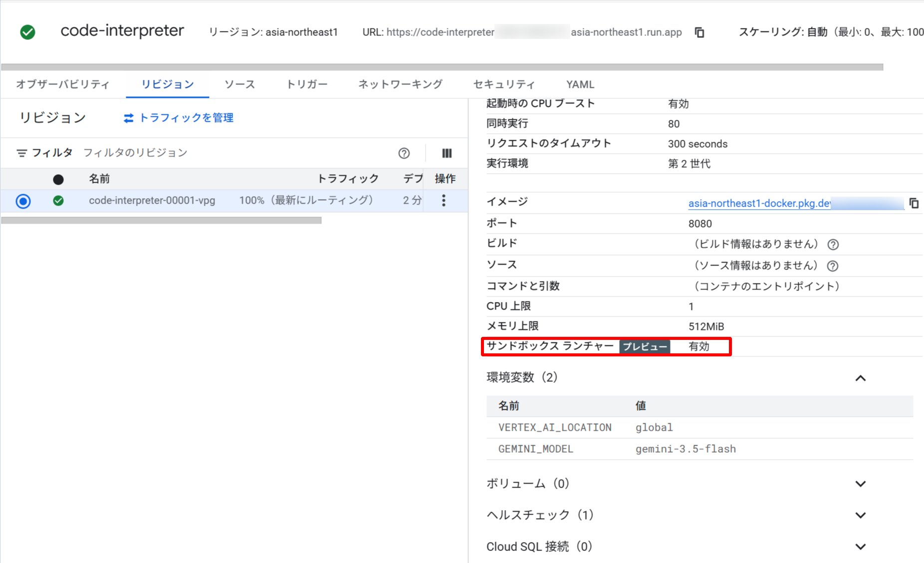Screen dimensions: 924x563
Task: Click the green status checkmark of the service header
Action: click(28, 32)
